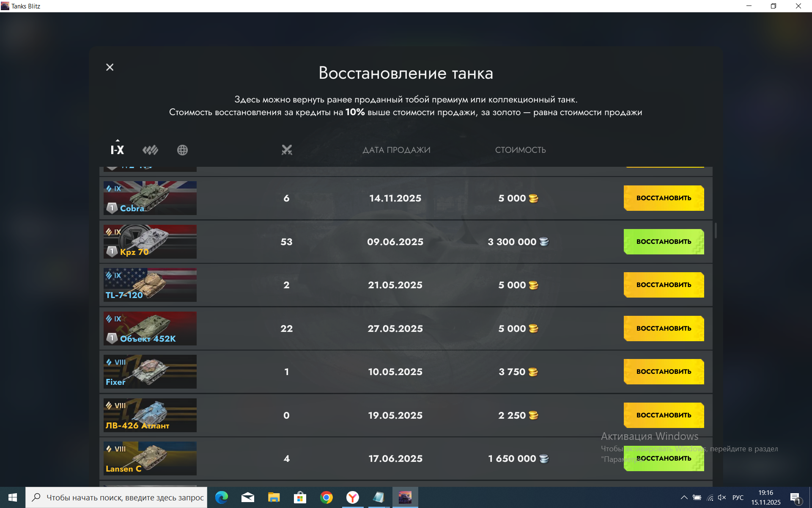
Task: Restore Kpz 70 for 3 300 000 credits
Action: (663, 242)
